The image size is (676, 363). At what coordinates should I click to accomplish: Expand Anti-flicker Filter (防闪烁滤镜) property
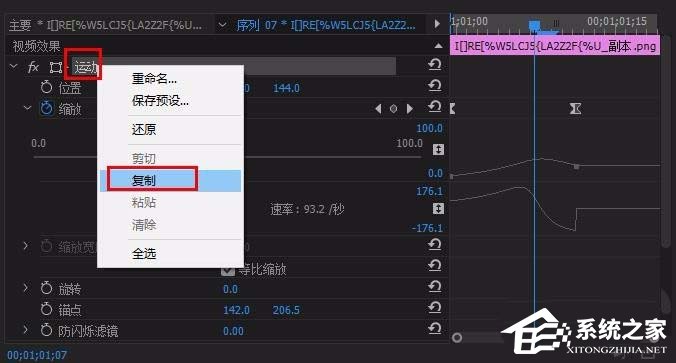click(x=26, y=330)
